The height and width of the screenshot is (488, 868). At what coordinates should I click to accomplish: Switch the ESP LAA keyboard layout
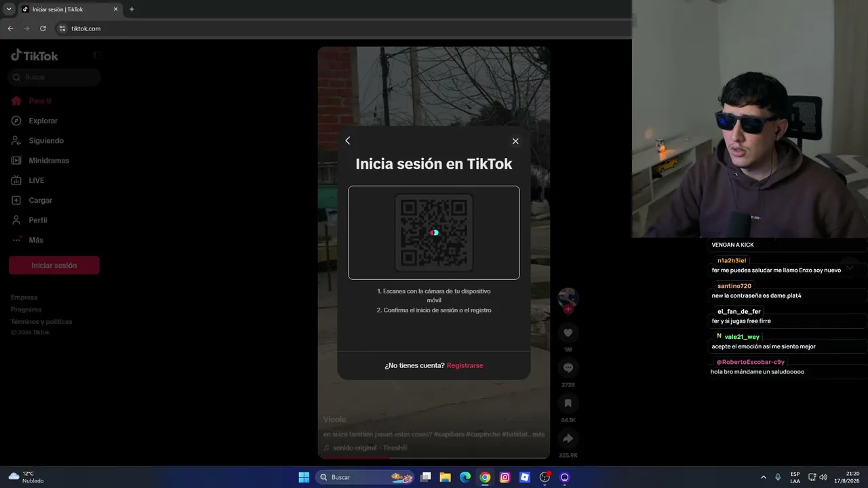[795, 477]
